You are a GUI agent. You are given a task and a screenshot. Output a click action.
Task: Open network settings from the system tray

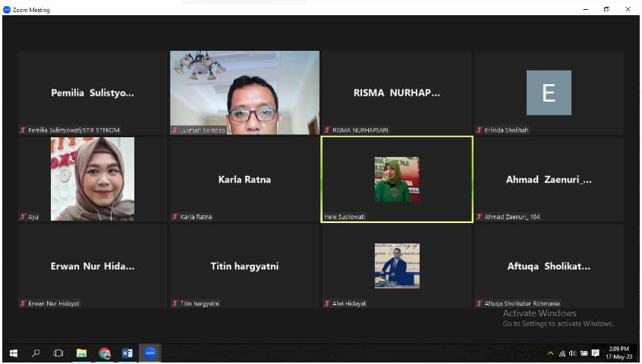pos(562,353)
